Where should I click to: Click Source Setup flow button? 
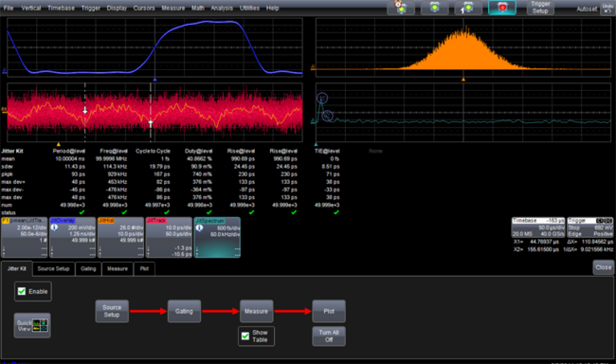coord(112,311)
